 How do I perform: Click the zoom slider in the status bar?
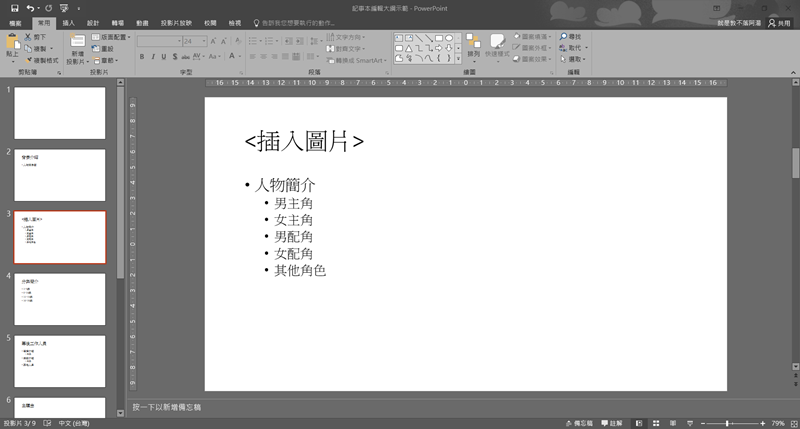pos(733,423)
